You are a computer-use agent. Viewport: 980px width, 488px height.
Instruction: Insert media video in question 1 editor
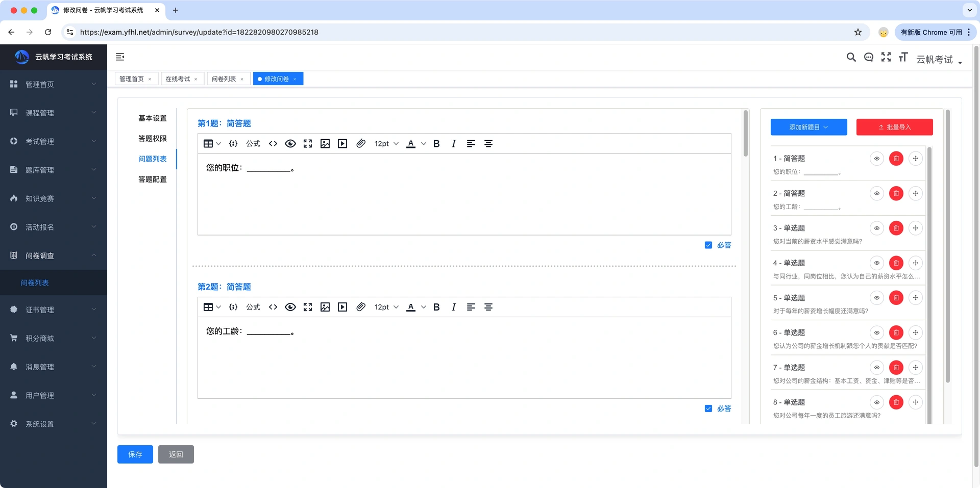(342, 144)
